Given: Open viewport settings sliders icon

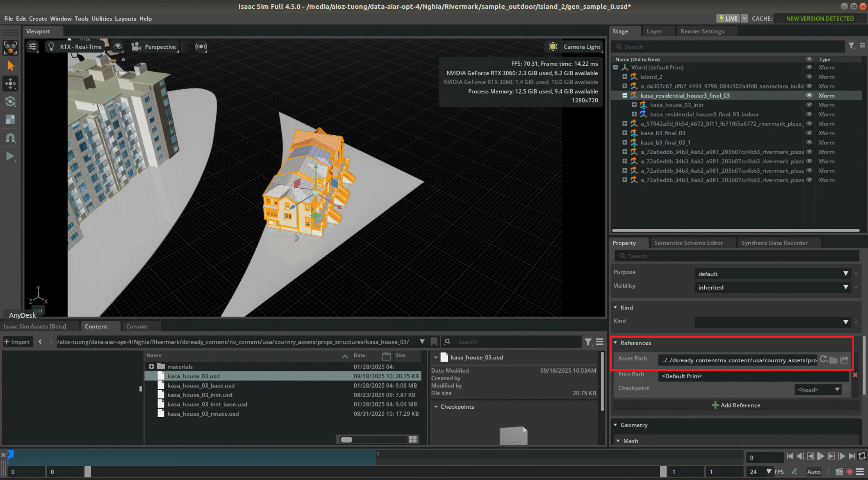Looking at the screenshot, I should coord(32,47).
